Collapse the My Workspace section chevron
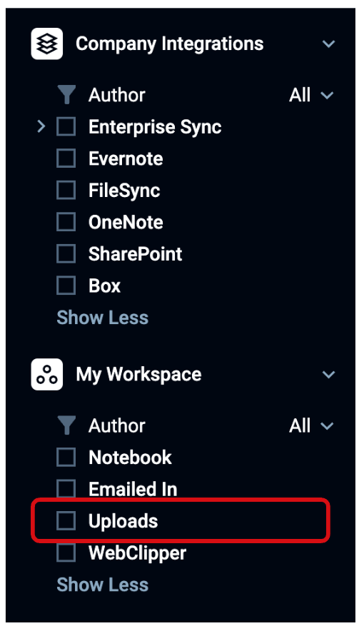Image resolution: width=364 pixels, height=631 pixels. point(328,375)
